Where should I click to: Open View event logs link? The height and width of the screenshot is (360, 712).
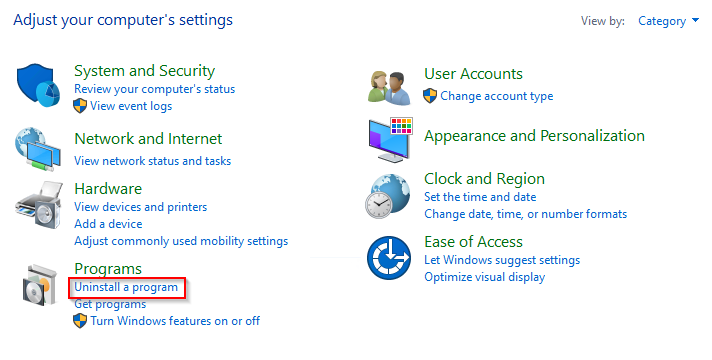tap(131, 106)
